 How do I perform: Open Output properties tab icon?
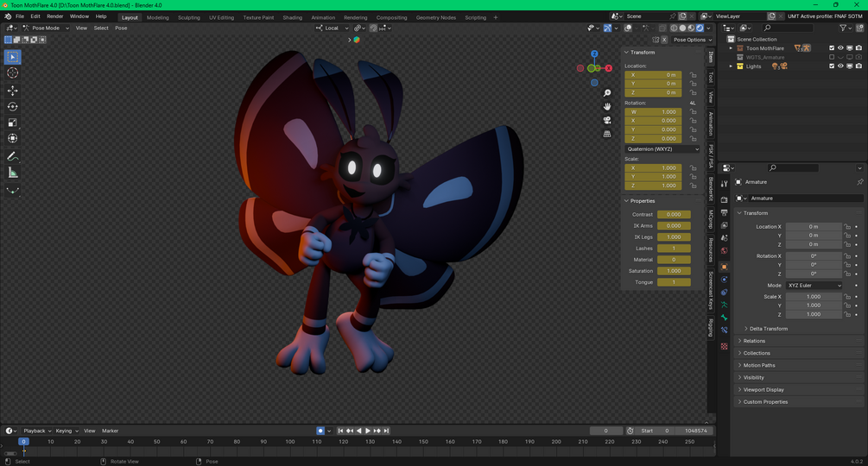tap(724, 212)
